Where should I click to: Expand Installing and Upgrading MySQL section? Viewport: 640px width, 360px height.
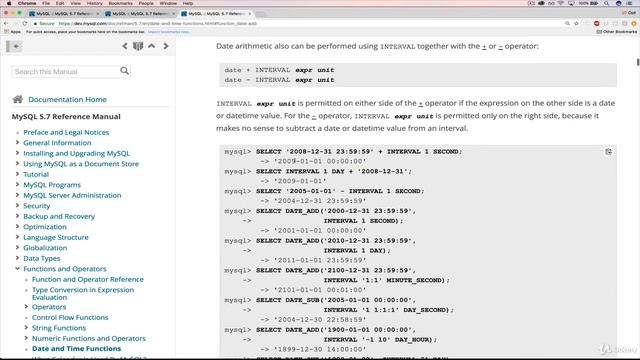click(17, 153)
